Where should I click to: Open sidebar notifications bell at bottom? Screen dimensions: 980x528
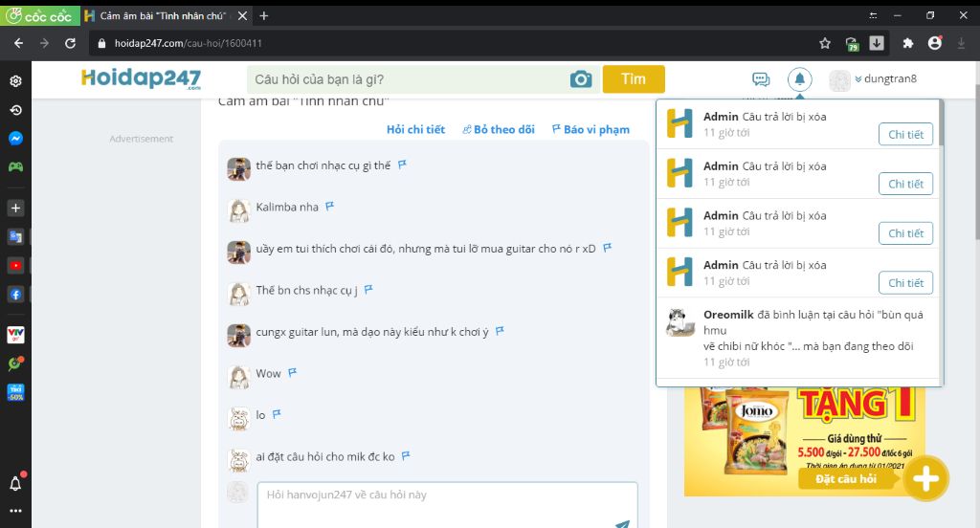tap(15, 483)
